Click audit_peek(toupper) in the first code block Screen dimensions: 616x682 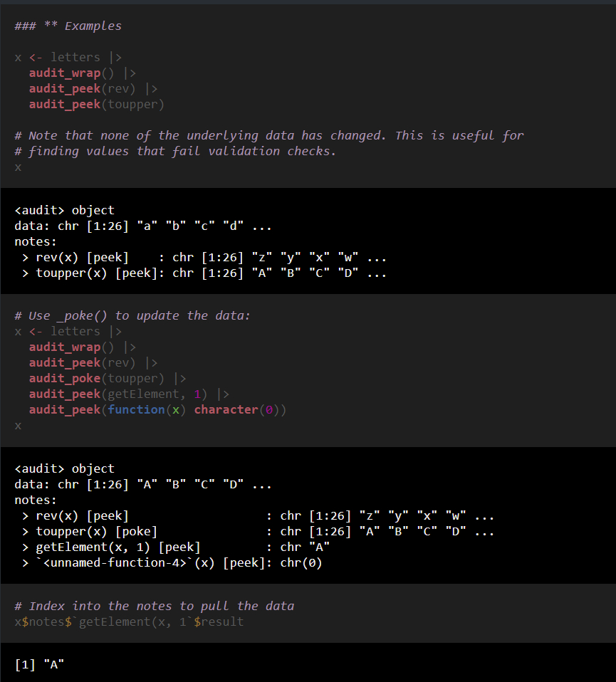[x=96, y=104]
